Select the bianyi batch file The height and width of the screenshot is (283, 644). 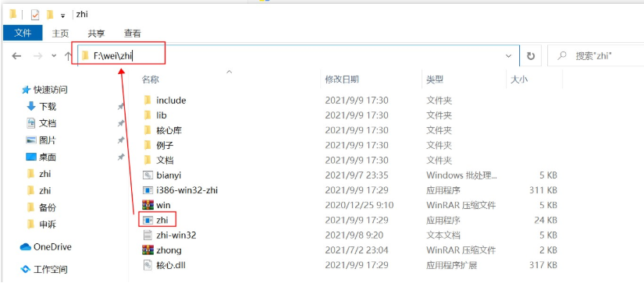tap(169, 175)
